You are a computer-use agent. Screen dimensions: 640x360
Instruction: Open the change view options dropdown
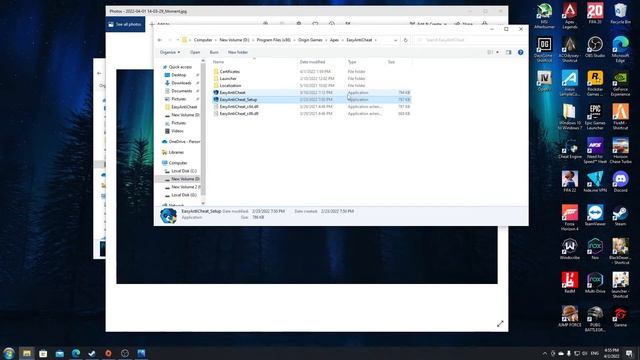pyautogui.click(x=498, y=52)
